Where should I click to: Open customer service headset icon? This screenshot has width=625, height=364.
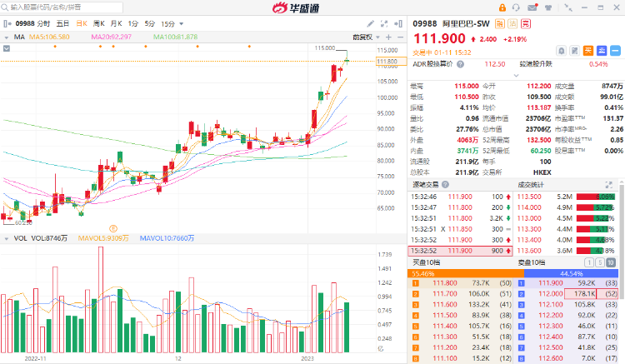[x=516, y=7]
